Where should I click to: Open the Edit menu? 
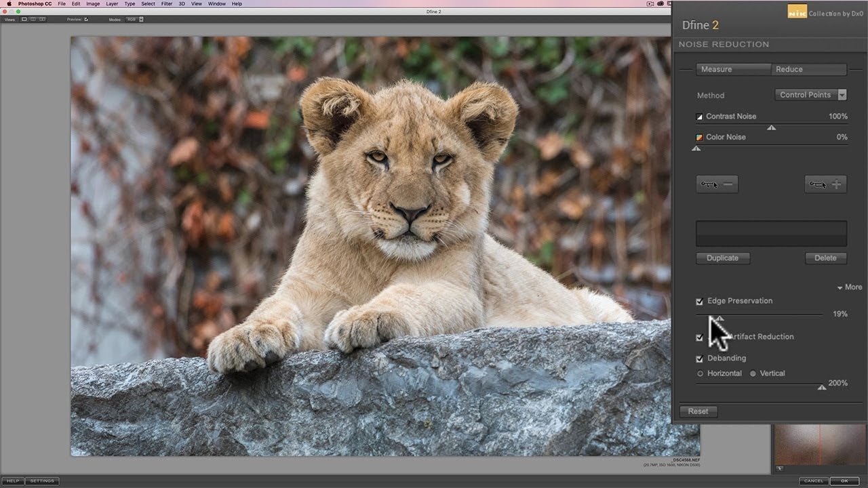(76, 4)
